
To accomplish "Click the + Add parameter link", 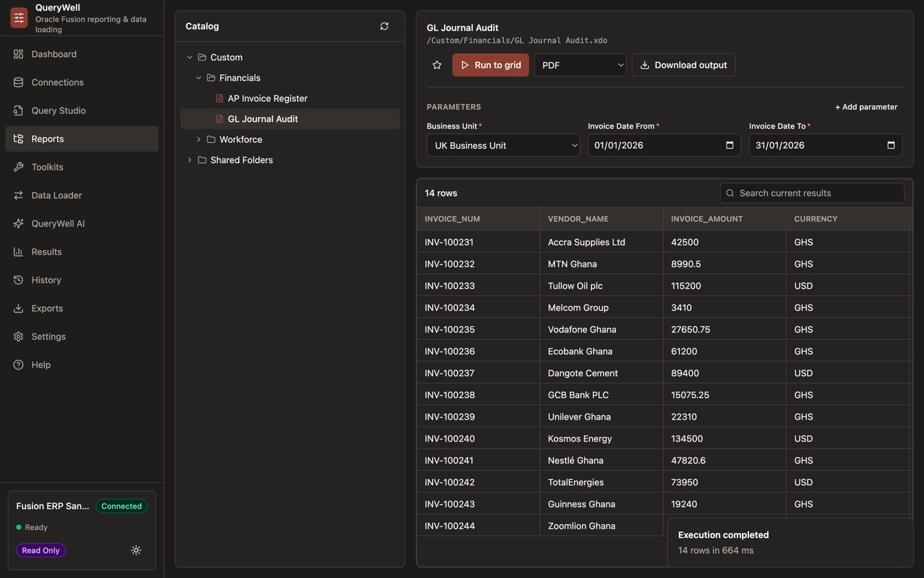I will coord(866,107).
